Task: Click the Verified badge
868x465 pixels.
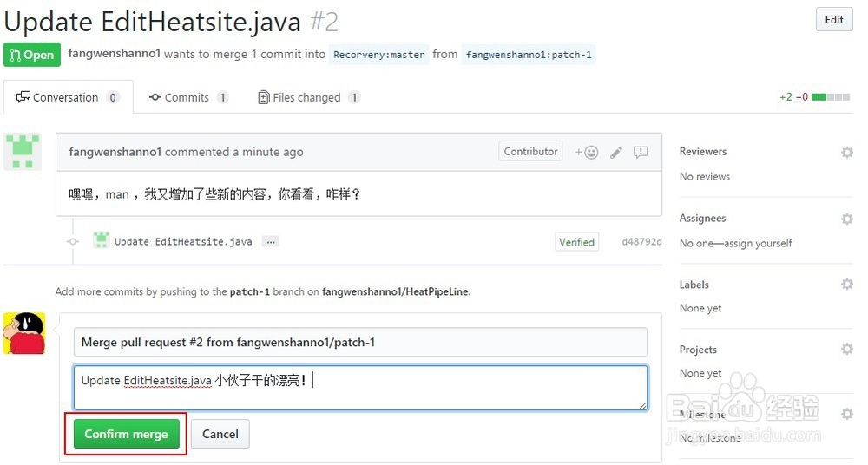Action: tap(576, 242)
